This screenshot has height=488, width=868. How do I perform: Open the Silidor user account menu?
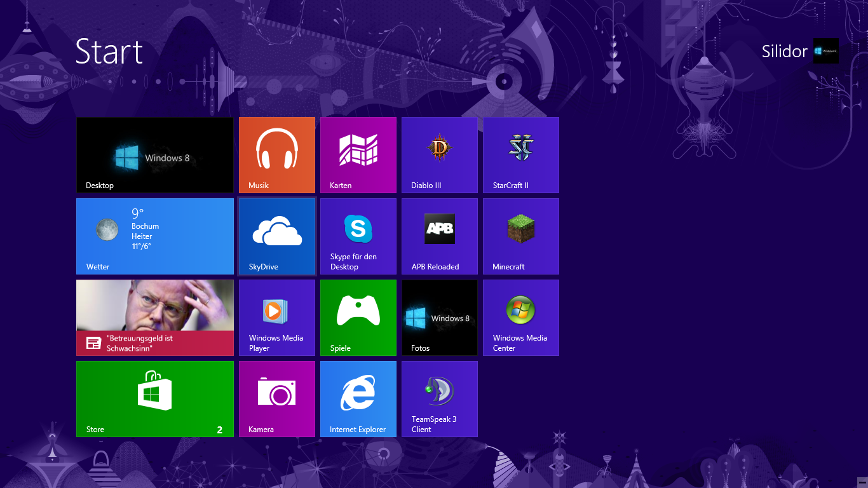tap(799, 51)
